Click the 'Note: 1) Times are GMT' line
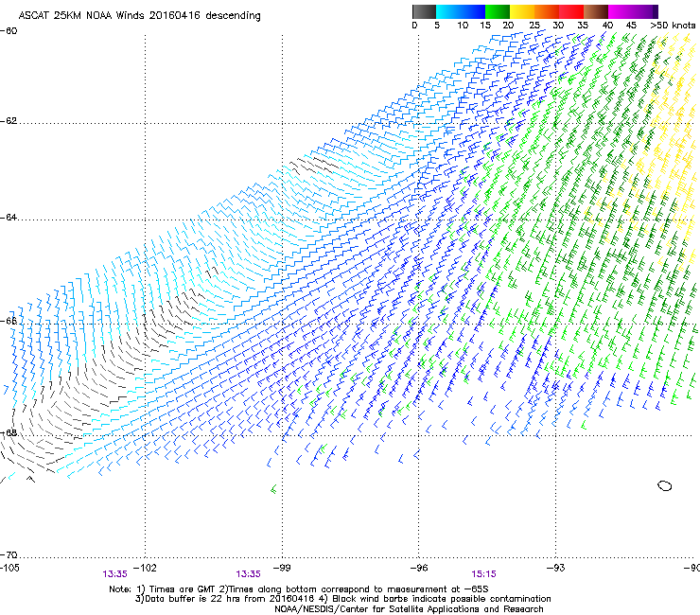 click(x=299, y=589)
